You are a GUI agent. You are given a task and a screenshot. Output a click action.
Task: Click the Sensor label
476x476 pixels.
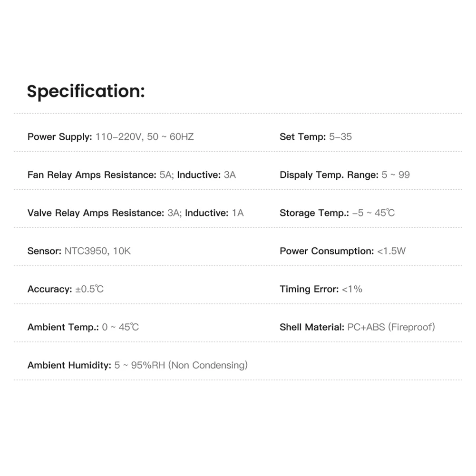(44, 251)
